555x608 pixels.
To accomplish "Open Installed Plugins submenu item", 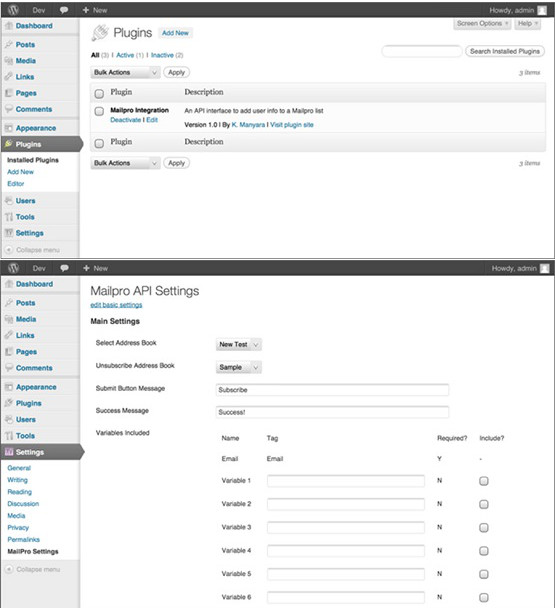I will [33, 160].
